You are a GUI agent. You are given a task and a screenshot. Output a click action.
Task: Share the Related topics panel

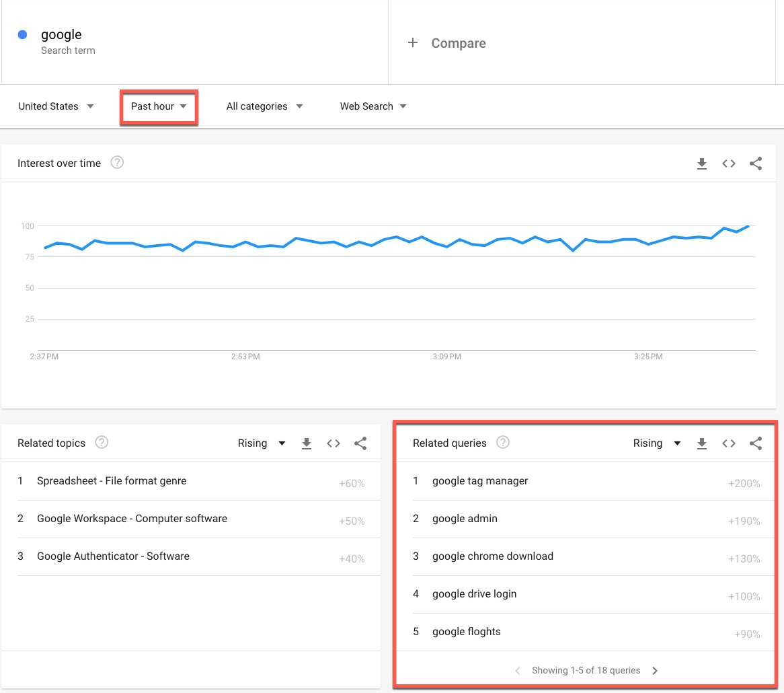tap(360, 443)
